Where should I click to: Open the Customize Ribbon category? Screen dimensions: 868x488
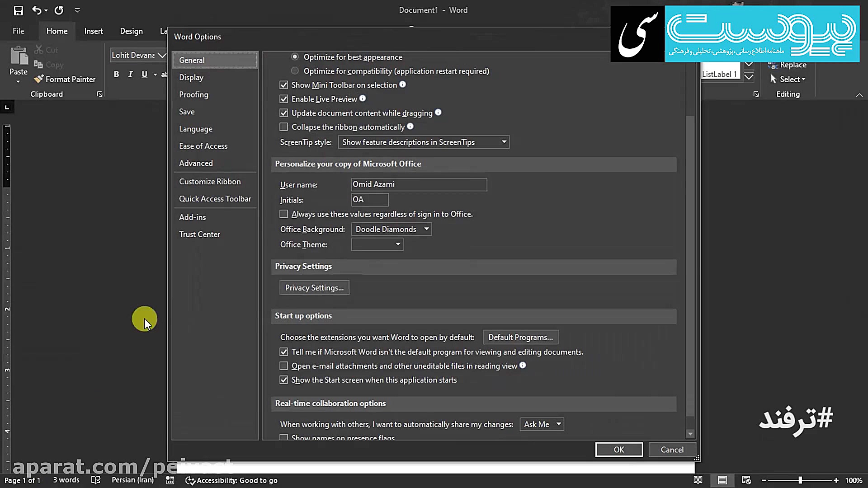tap(215, 182)
